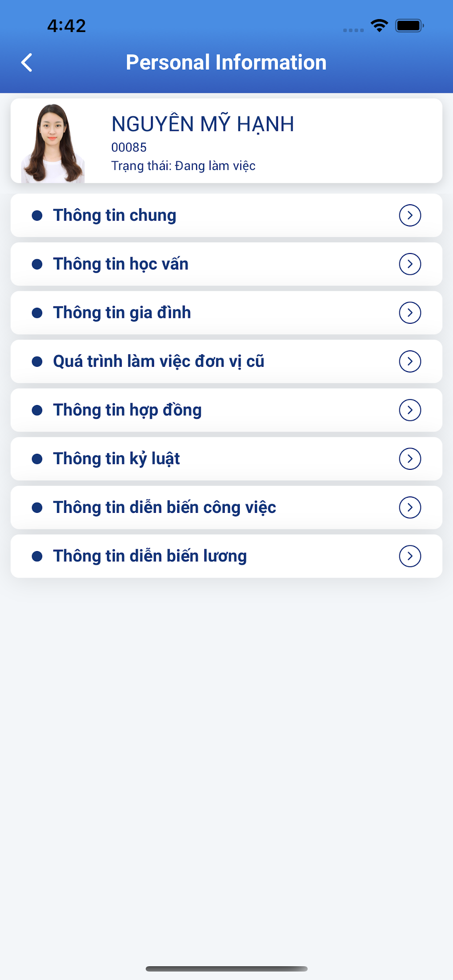Expand Thông tin gia đình chevron arrow
Screen dimensions: 453x980
[410, 313]
